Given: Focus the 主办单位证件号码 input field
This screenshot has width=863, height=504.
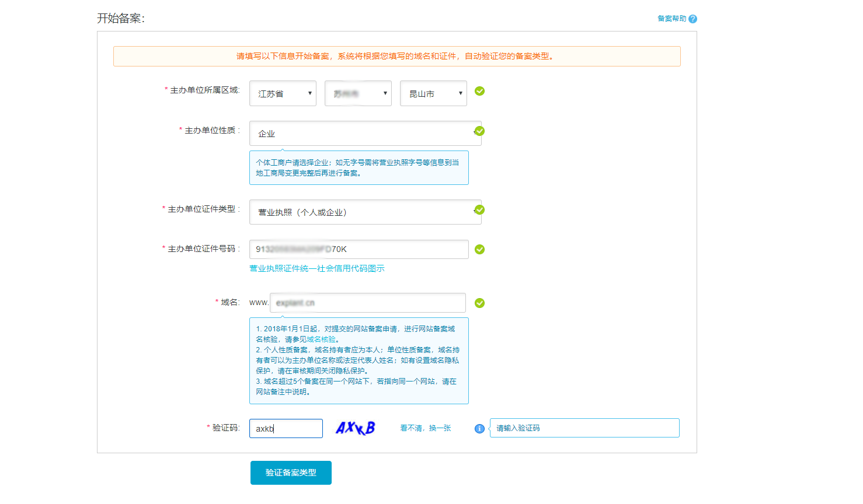Looking at the screenshot, I should coord(359,249).
